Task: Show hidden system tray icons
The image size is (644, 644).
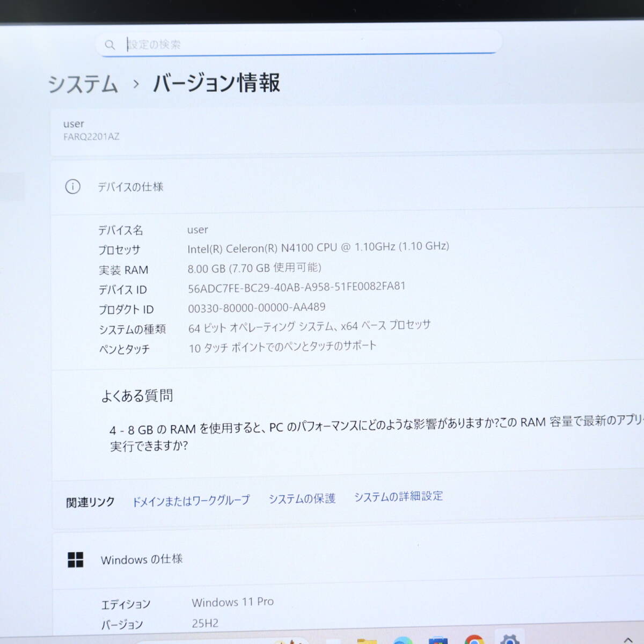Action: coord(628,640)
